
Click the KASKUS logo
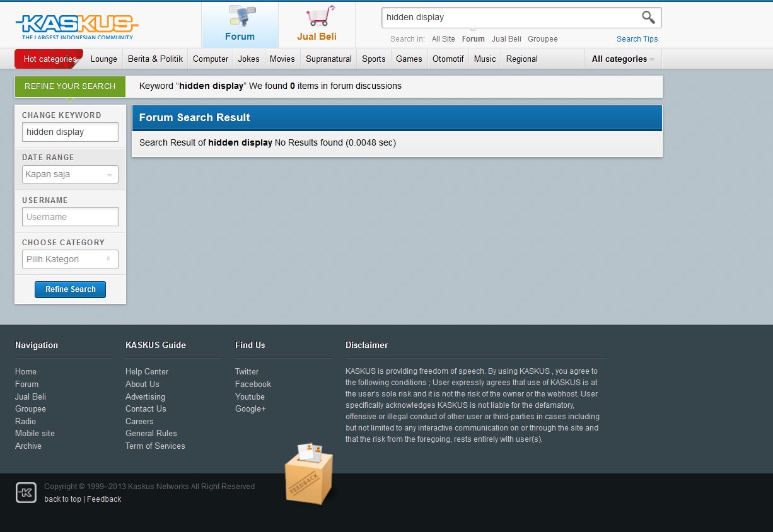[76, 26]
